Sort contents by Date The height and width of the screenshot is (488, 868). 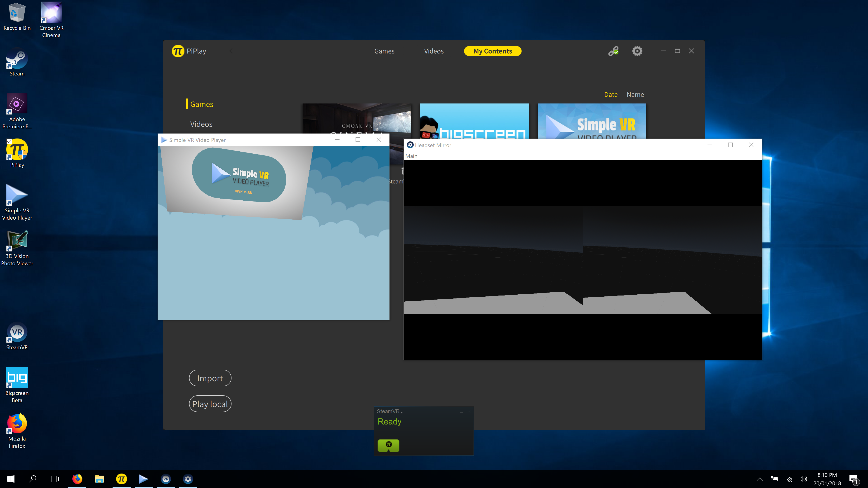coord(611,95)
